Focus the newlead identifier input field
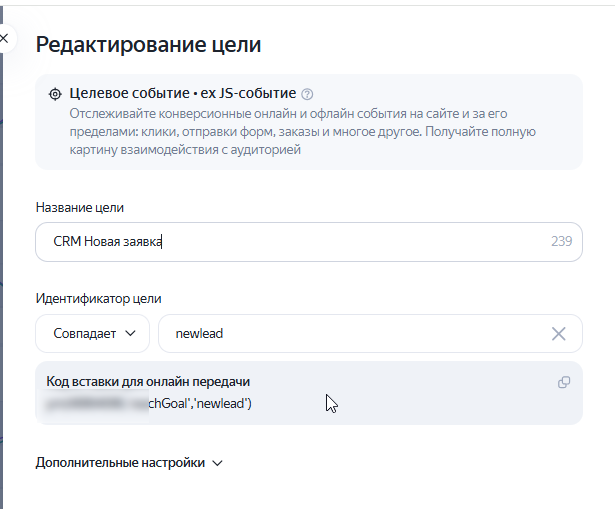 (x=370, y=333)
